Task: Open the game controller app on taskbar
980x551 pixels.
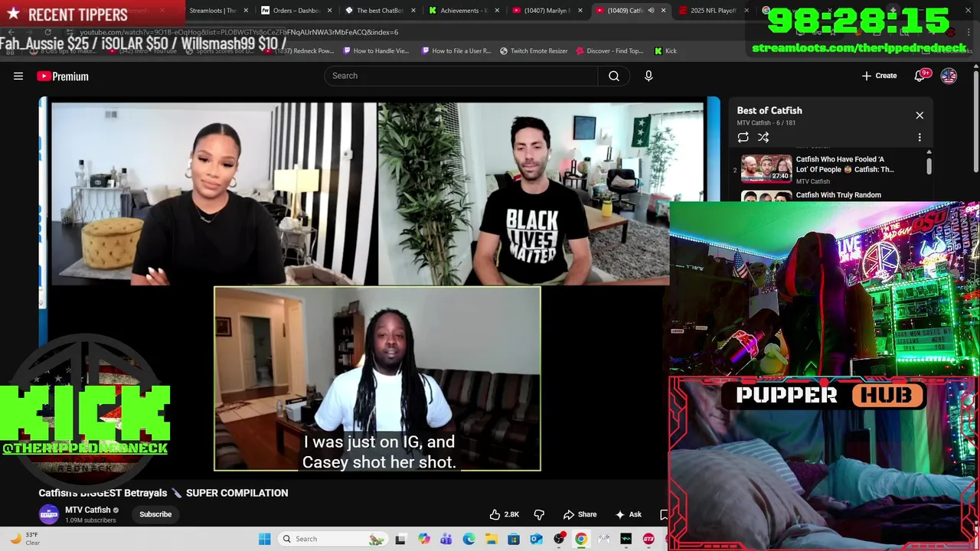Action: click(x=604, y=539)
